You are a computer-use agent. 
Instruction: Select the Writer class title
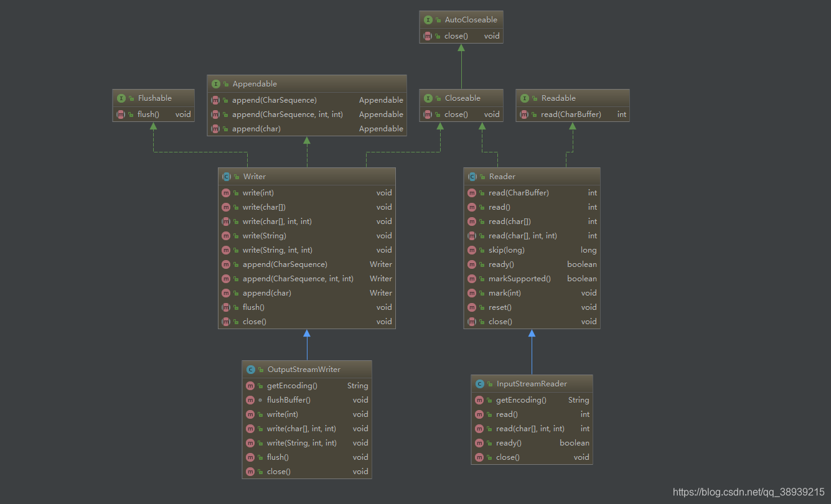coord(254,177)
